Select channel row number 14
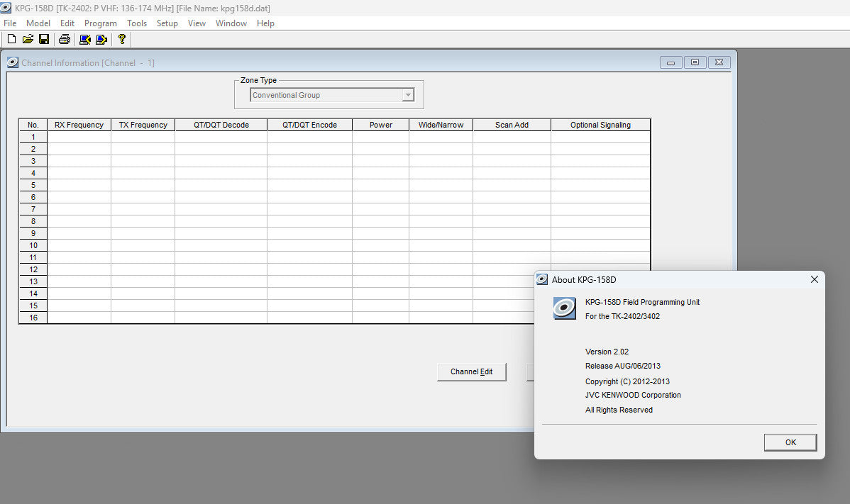The height and width of the screenshot is (504, 850). [x=33, y=293]
